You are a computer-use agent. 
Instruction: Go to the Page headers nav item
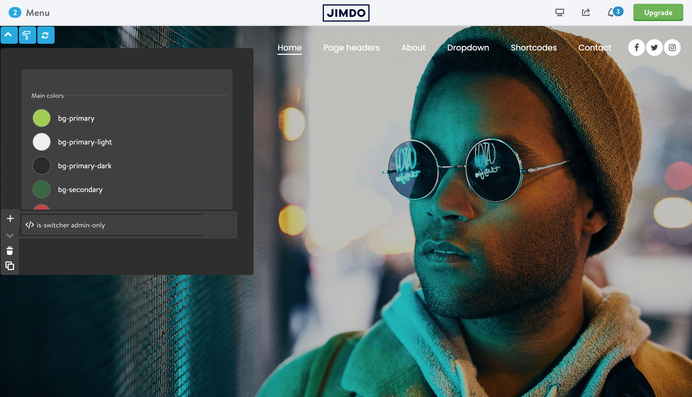point(351,48)
